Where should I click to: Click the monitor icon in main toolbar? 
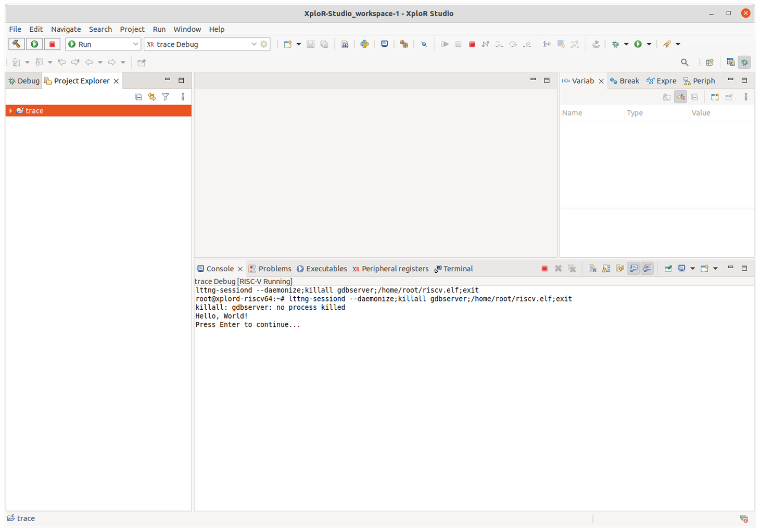coord(384,44)
